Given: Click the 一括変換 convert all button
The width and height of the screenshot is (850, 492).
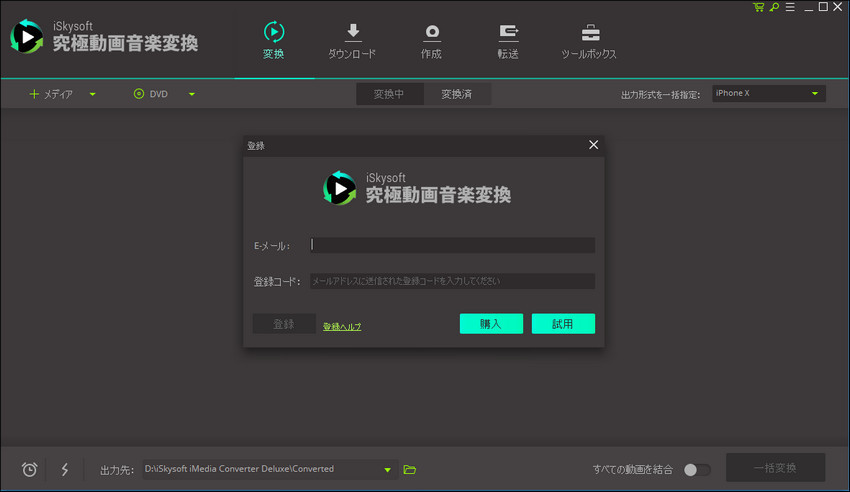Looking at the screenshot, I should click(x=775, y=468).
